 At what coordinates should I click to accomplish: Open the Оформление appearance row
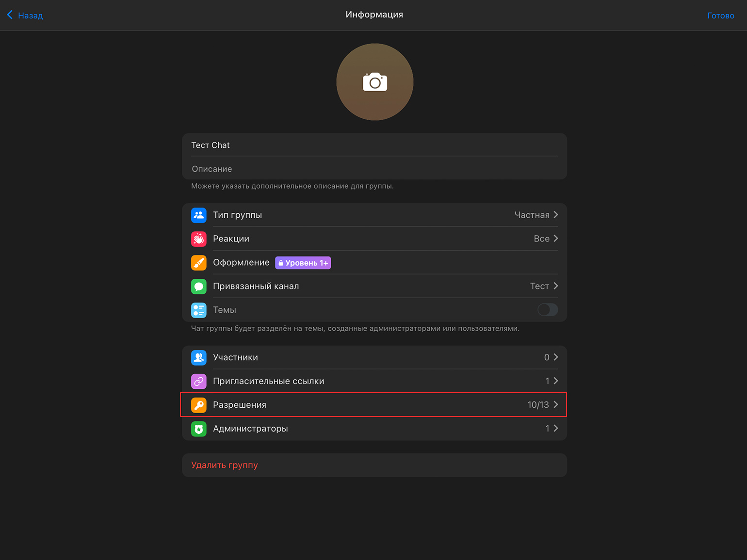click(374, 262)
